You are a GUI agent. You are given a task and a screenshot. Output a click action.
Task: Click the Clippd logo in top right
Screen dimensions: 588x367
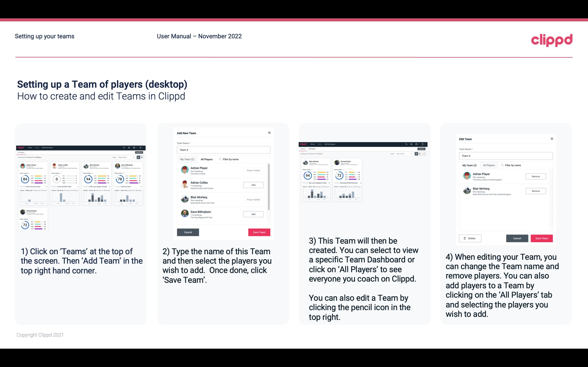[x=552, y=40]
